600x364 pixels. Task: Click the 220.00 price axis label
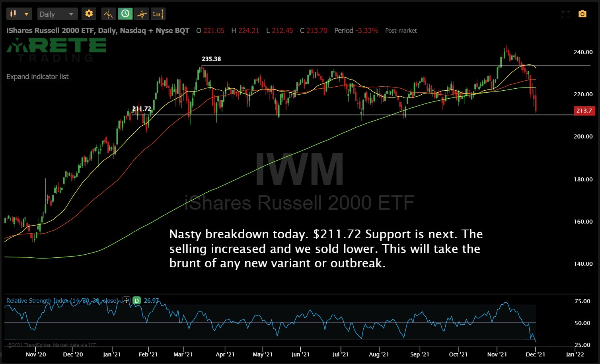click(583, 94)
